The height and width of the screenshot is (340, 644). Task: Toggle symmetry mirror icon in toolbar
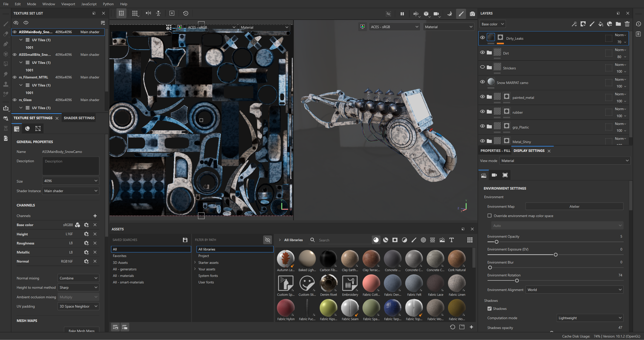[x=416, y=14]
